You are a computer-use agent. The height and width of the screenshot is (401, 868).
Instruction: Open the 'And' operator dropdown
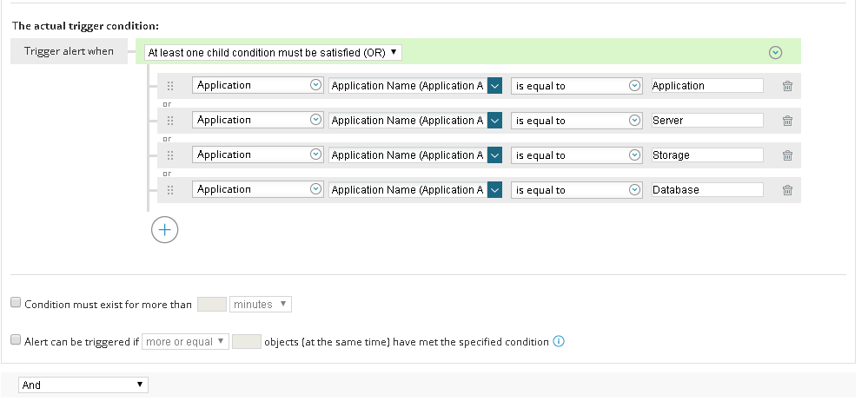[x=83, y=385]
